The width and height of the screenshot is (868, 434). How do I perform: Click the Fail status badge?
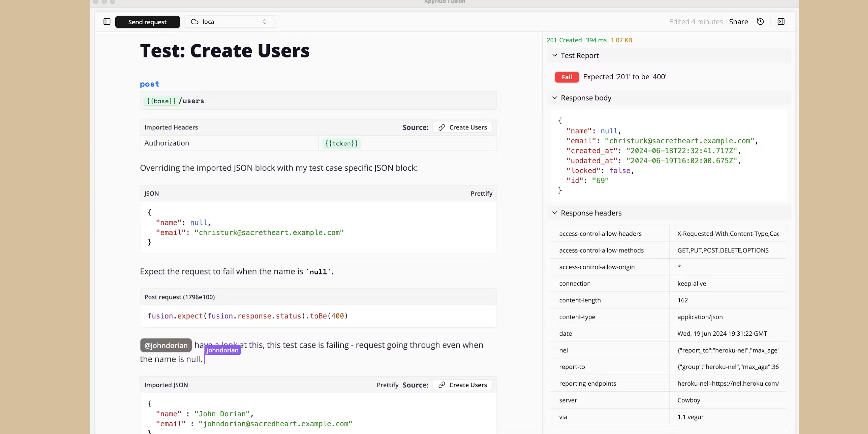coord(566,77)
